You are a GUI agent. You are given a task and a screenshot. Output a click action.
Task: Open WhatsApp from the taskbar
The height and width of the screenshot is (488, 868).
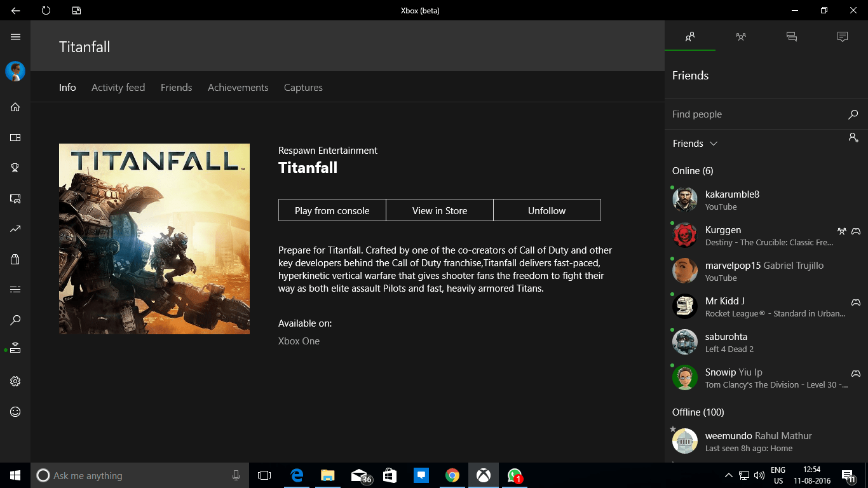(x=515, y=475)
